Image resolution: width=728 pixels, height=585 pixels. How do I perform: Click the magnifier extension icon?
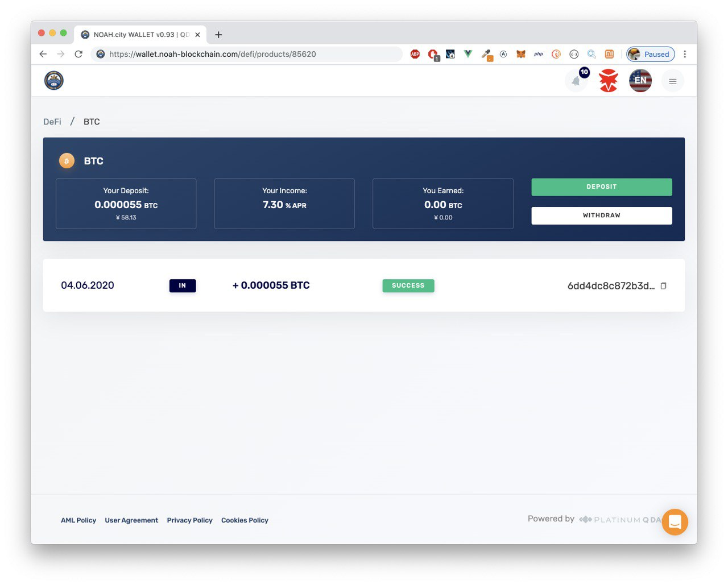point(591,54)
